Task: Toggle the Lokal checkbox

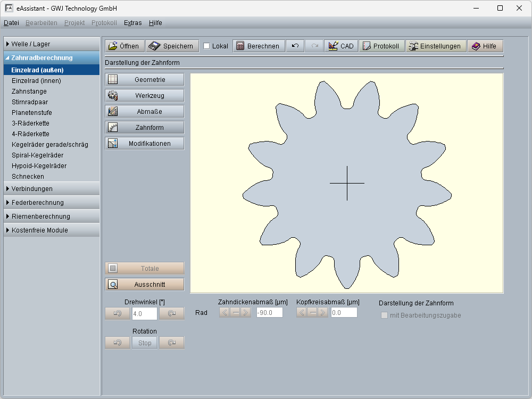Action: coord(206,46)
